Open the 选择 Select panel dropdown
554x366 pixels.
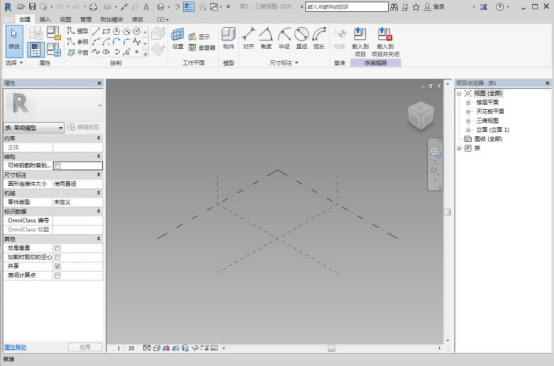[x=14, y=63]
